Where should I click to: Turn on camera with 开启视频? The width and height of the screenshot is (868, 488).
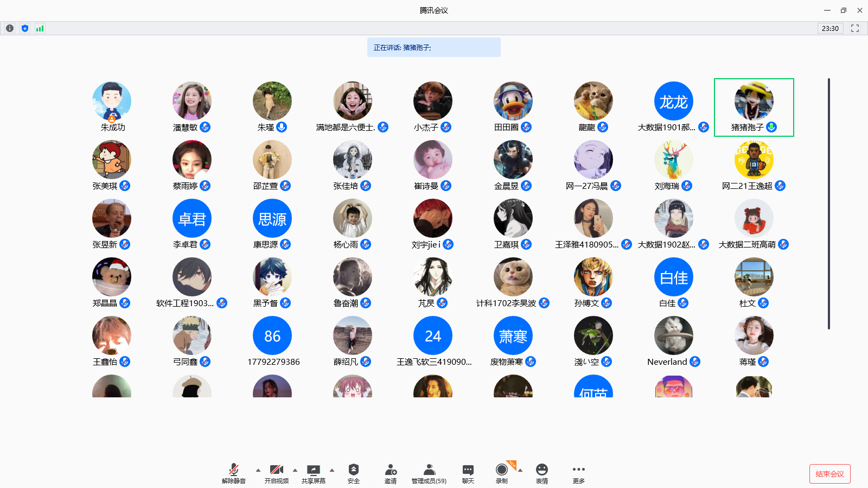click(277, 473)
